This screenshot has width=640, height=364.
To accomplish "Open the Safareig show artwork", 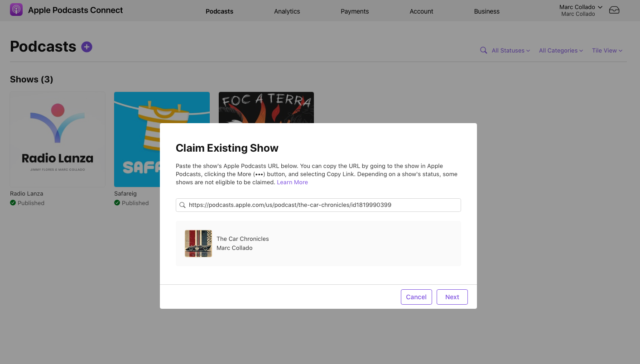I will click(137, 139).
